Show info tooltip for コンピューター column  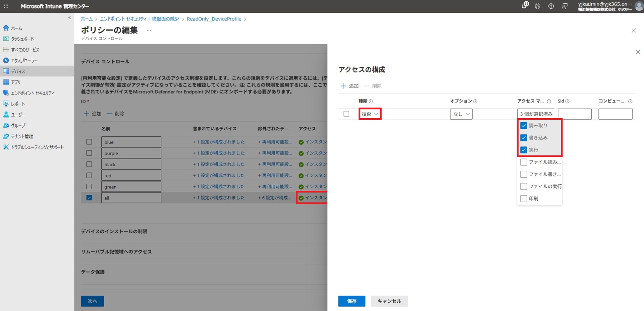tap(630, 101)
